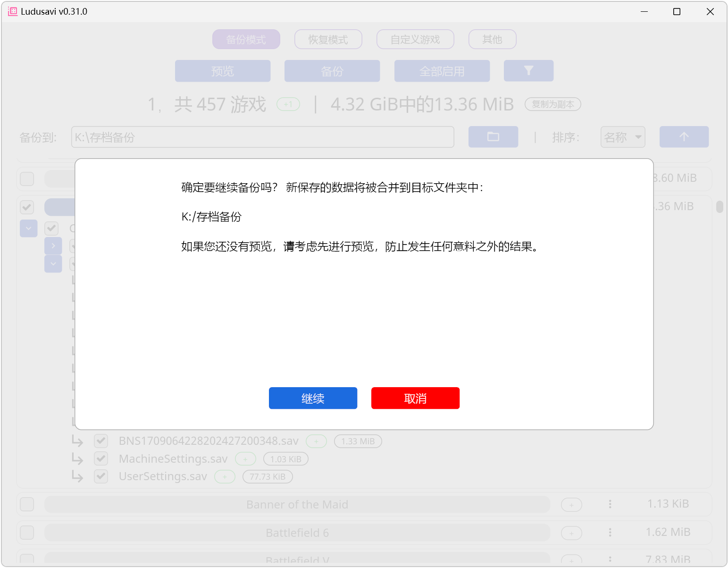Click the 复制为副本 badge
Viewport: 728px width, 568px height.
click(x=553, y=104)
